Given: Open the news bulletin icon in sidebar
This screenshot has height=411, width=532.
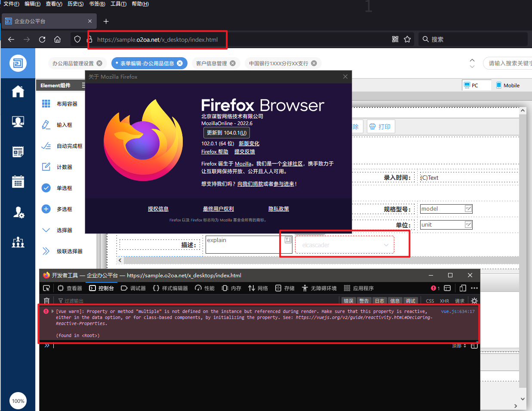Looking at the screenshot, I should 18,152.
